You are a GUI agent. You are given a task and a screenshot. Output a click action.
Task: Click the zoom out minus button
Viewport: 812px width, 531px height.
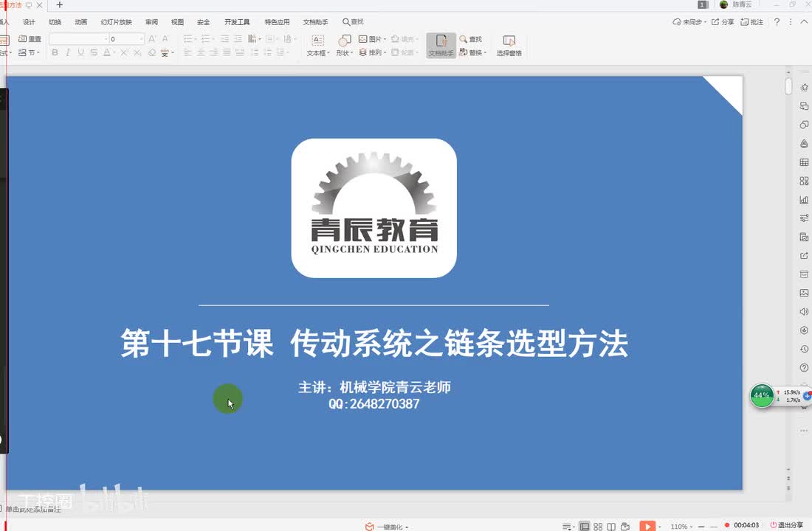click(701, 527)
